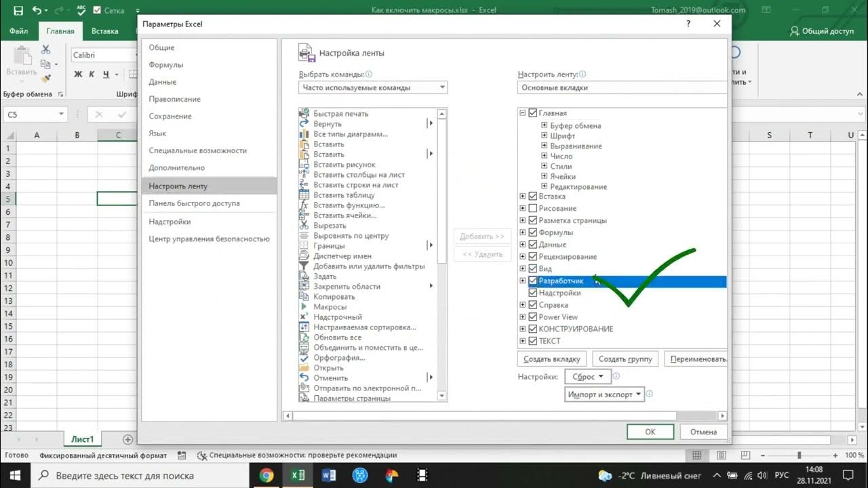
Task: Click the Переименовать button
Action: coord(696,359)
